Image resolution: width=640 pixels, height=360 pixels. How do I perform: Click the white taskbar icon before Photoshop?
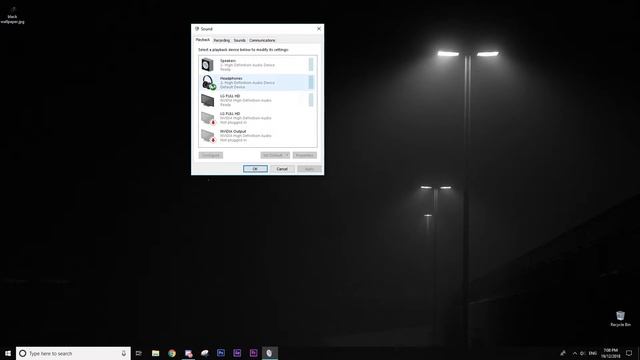204,353
